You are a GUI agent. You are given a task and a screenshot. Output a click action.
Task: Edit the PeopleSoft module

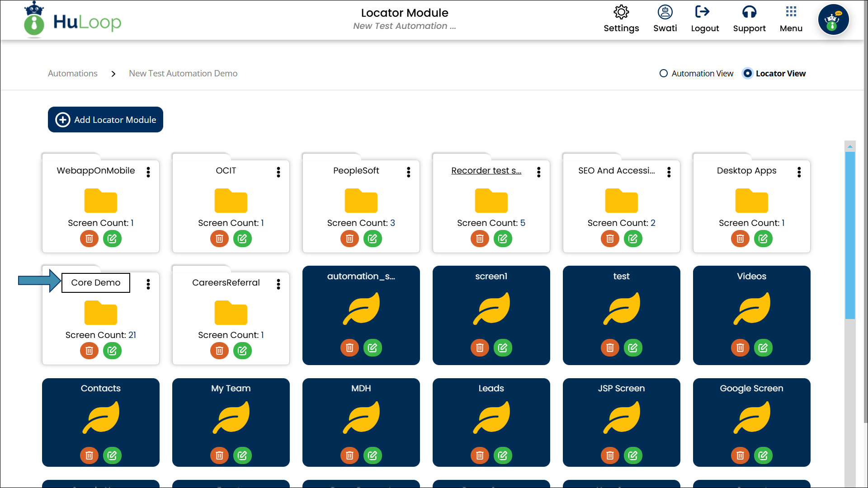373,239
